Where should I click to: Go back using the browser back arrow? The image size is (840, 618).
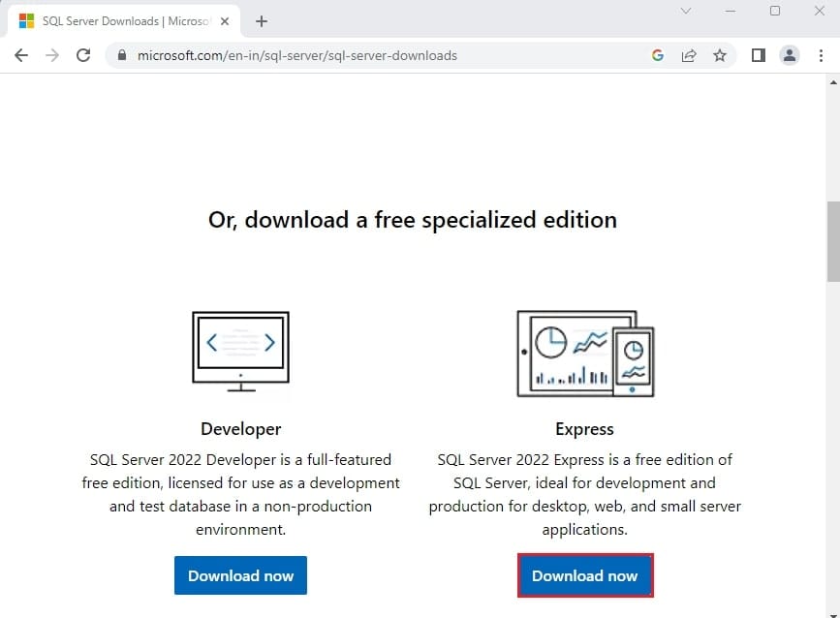click(x=21, y=55)
